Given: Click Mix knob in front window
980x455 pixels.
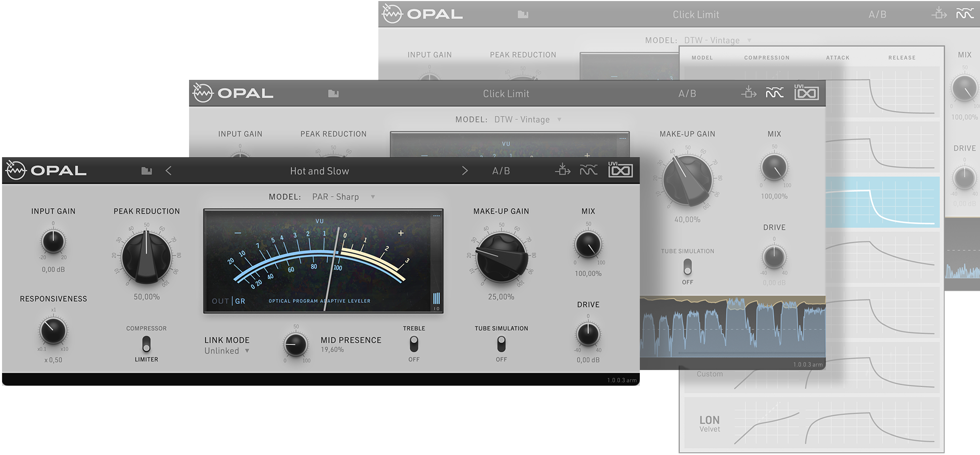Looking at the screenshot, I should [588, 245].
